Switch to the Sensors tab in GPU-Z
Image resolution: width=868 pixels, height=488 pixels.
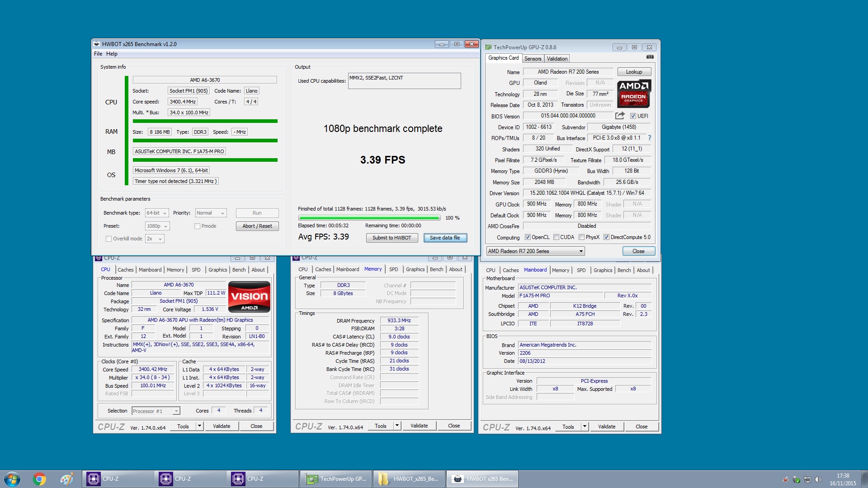pyautogui.click(x=533, y=59)
